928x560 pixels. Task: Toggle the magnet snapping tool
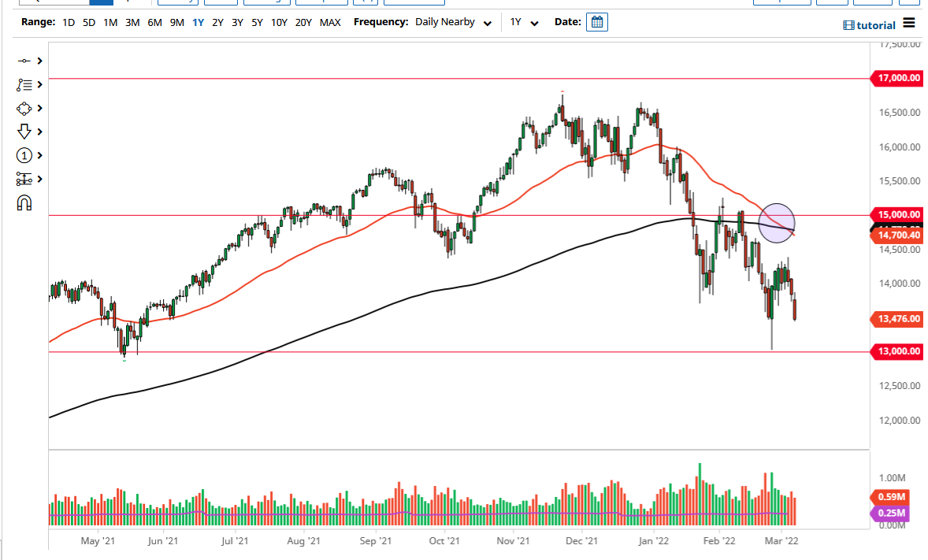click(24, 202)
